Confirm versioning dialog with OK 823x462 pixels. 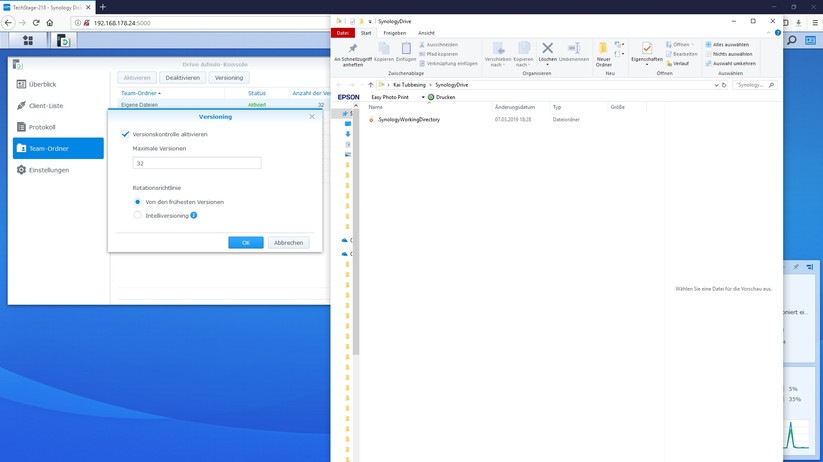coord(245,242)
